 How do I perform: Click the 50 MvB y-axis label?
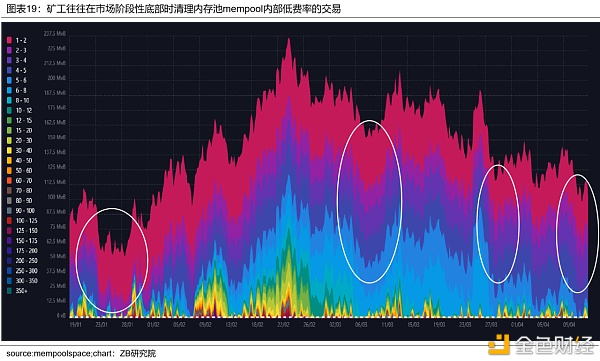point(58,256)
